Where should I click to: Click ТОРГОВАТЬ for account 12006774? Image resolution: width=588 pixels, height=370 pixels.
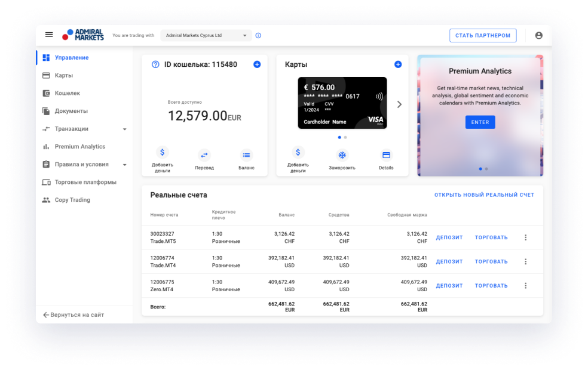[x=491, y=261]
